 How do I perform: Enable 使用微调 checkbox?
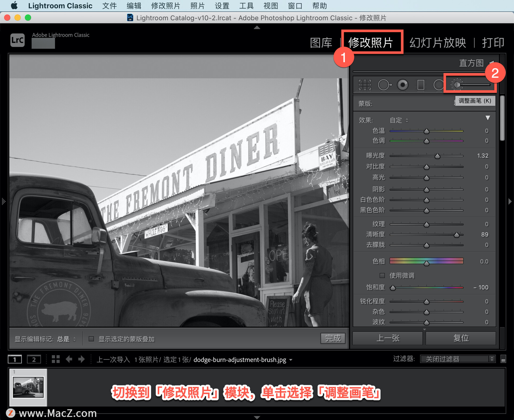382,275
